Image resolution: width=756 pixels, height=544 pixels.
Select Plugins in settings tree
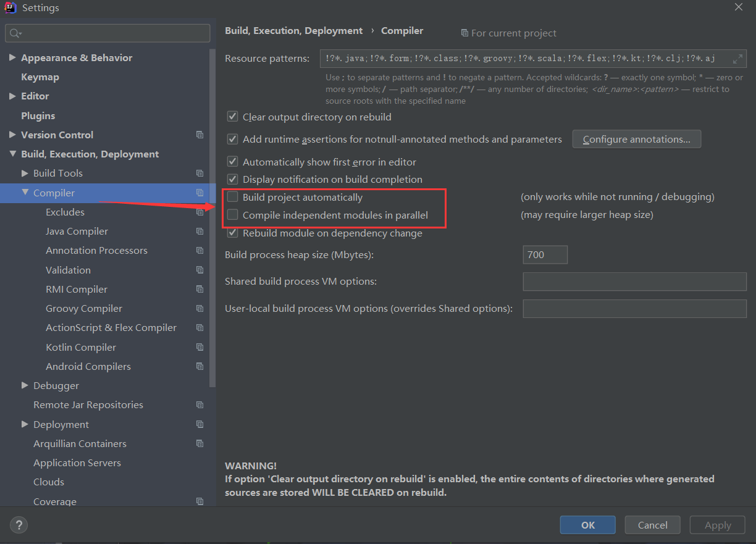click(38, 115)
